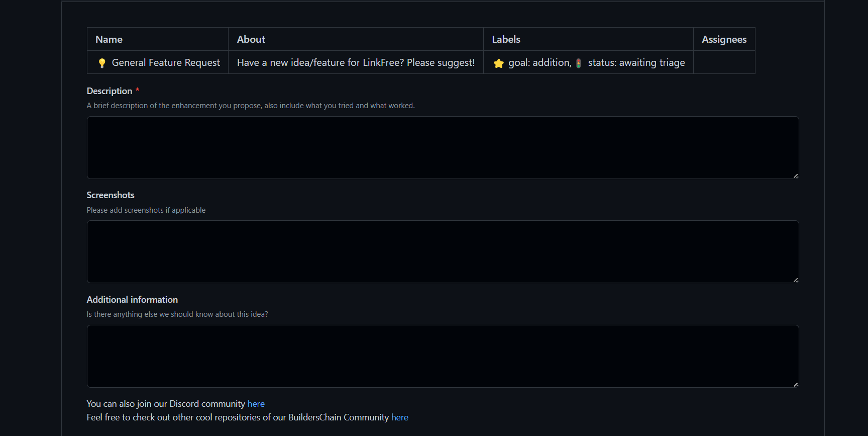This screenshot has width=868, height=436.
Task: Click the 'Have a new idea/feature' cell
Action: (356, 63)
